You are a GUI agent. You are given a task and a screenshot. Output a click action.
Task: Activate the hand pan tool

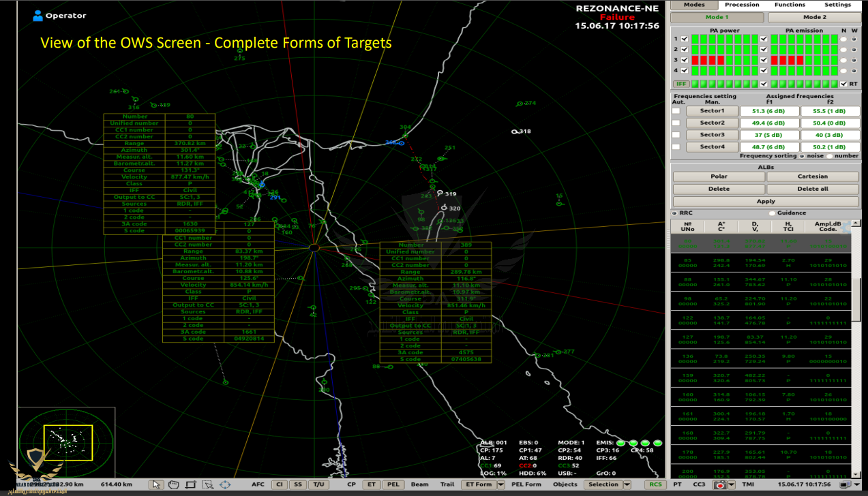173,485
